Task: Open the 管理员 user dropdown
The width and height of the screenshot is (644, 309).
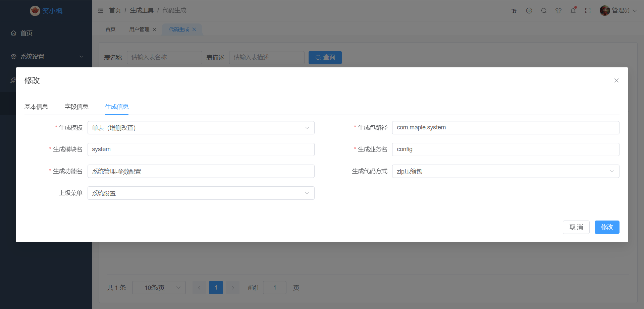Action: [619, 11]
